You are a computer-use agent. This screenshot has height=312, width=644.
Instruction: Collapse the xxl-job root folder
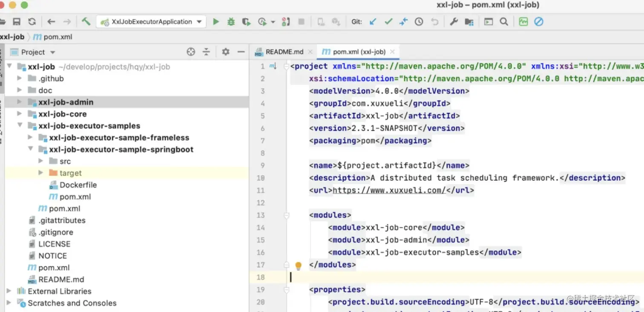(9, 66)
